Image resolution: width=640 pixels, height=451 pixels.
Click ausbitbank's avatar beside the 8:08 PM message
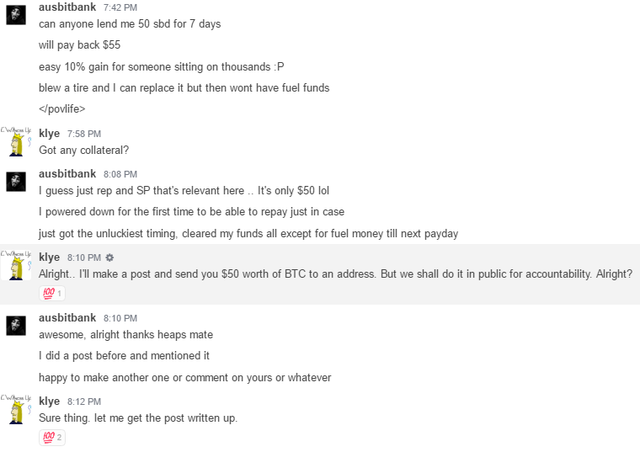click(x=16, y=182)
